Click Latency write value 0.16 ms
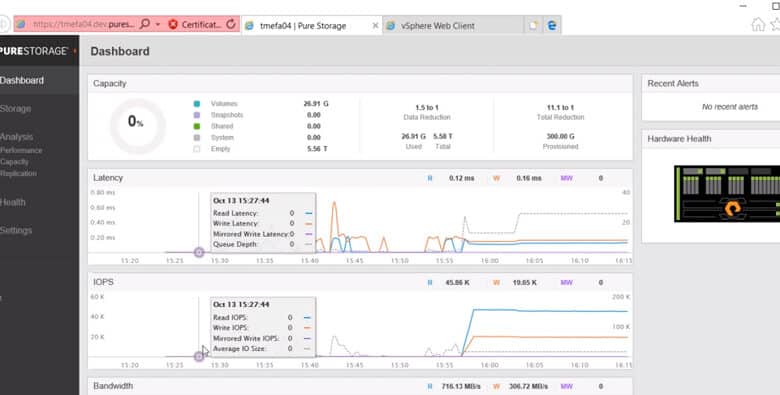 click(x=529, y=178)
